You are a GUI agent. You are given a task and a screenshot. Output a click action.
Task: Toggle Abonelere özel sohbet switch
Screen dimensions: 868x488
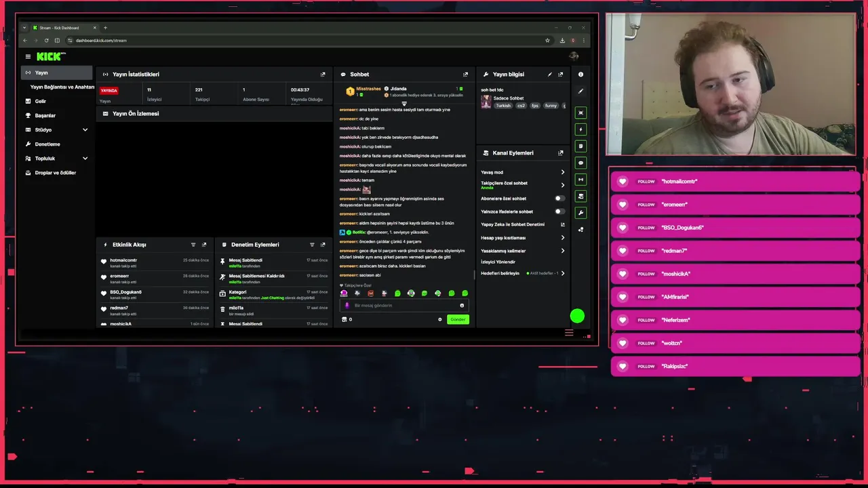559,199
